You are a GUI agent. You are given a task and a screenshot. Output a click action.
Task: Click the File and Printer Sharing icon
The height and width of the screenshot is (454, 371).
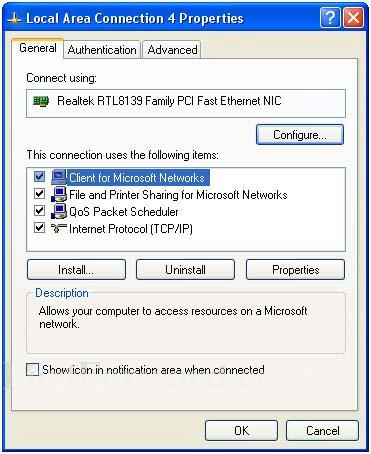pyautogui.click(x=59, y=194)
